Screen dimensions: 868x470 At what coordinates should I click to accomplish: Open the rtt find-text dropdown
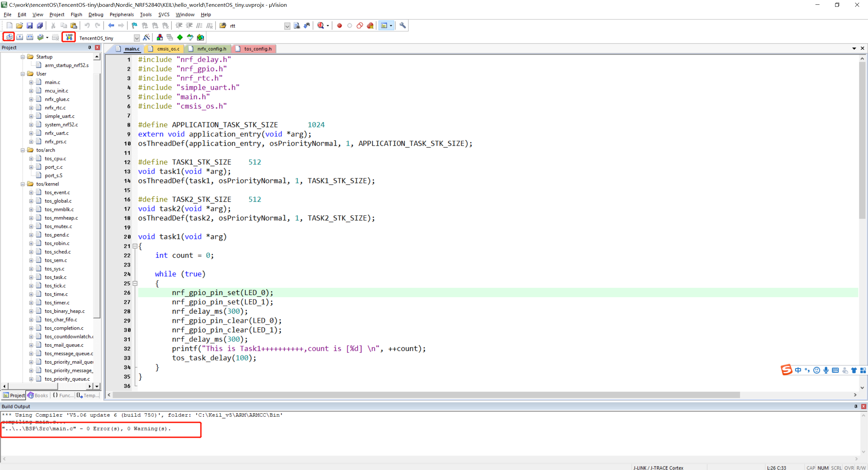287,26
